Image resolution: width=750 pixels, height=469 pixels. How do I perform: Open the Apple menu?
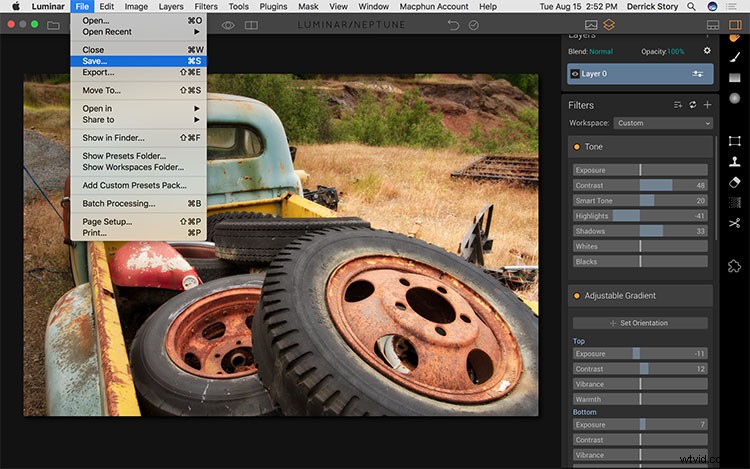[x=15, y=6]
